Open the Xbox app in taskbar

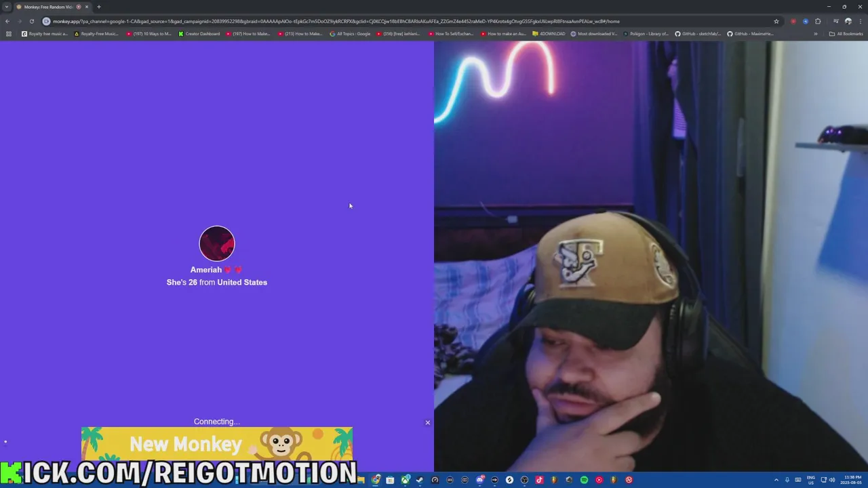tap(405, 480)
